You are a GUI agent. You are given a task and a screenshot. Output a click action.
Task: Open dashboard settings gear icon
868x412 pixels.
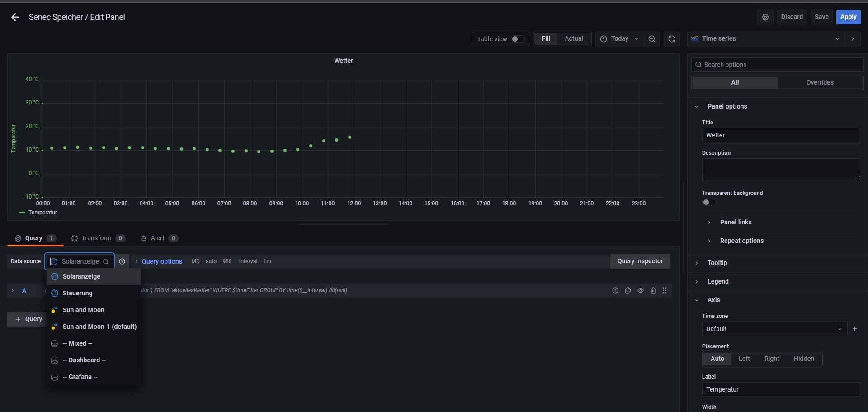click(x=765, y=17)
